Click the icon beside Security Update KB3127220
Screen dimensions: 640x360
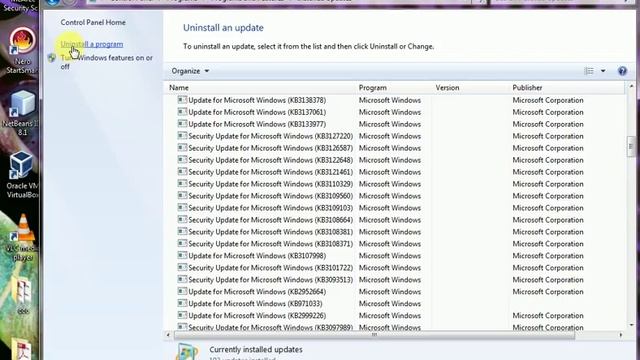click(182, 136)
